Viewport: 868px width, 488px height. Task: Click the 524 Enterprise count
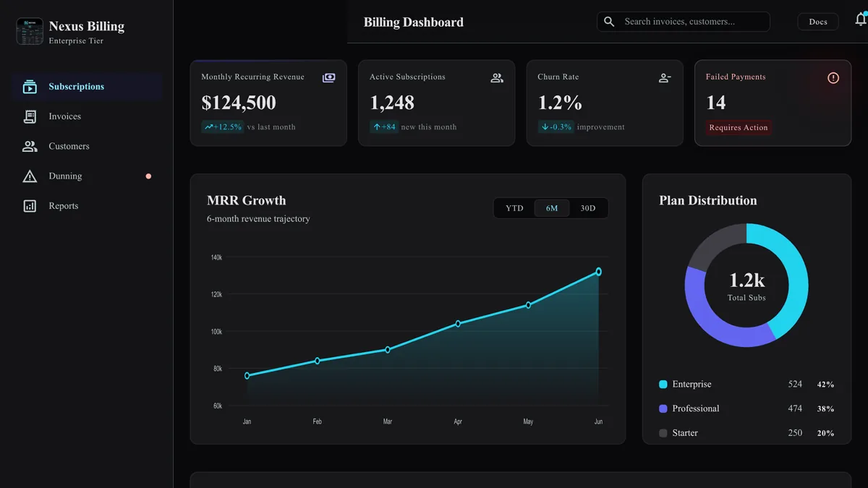[795, 385]
